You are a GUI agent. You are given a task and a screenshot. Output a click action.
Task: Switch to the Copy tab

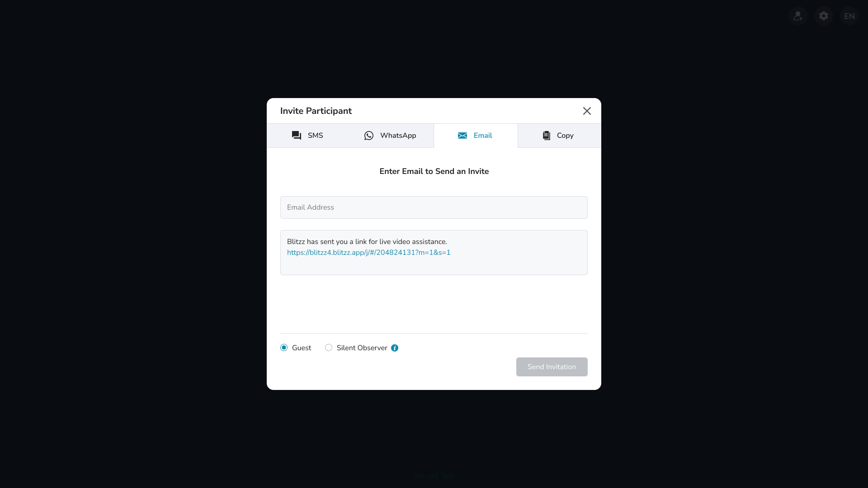pyautogui.click(x=559, y=136)
